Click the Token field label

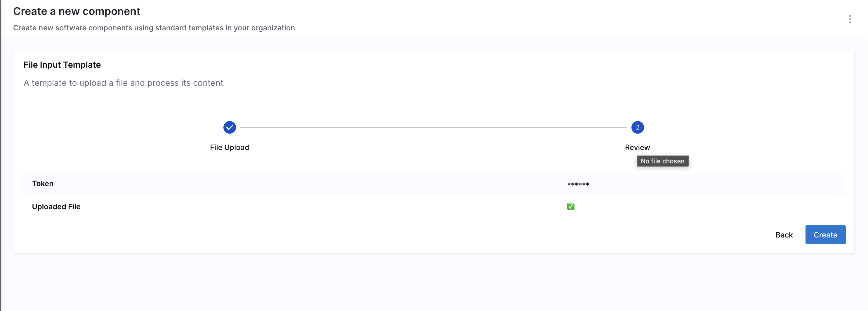[43, 184]
